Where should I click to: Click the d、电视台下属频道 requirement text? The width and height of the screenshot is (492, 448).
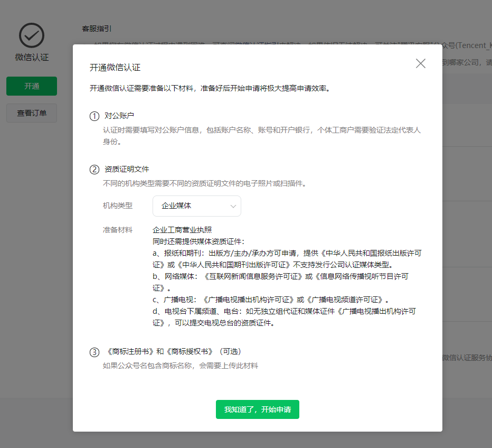click(x=285, y=317)
